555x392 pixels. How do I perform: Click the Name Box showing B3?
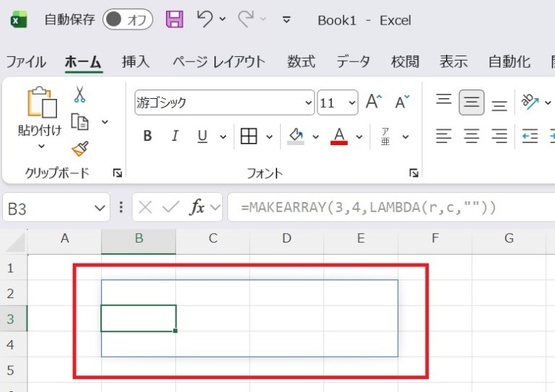[x=56, y=207]
